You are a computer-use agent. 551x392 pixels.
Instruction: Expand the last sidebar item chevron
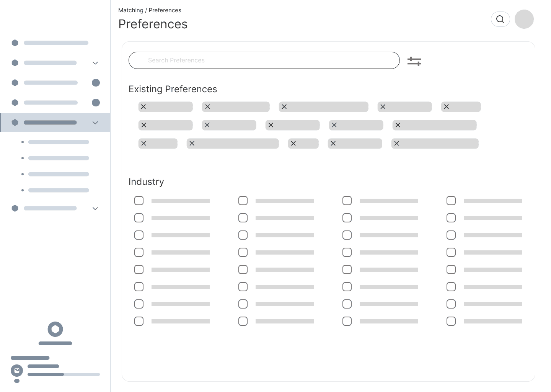point(95,208)
